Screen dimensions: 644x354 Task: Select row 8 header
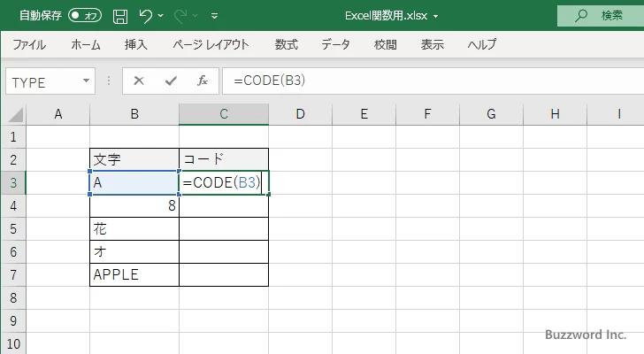(13, 297)
